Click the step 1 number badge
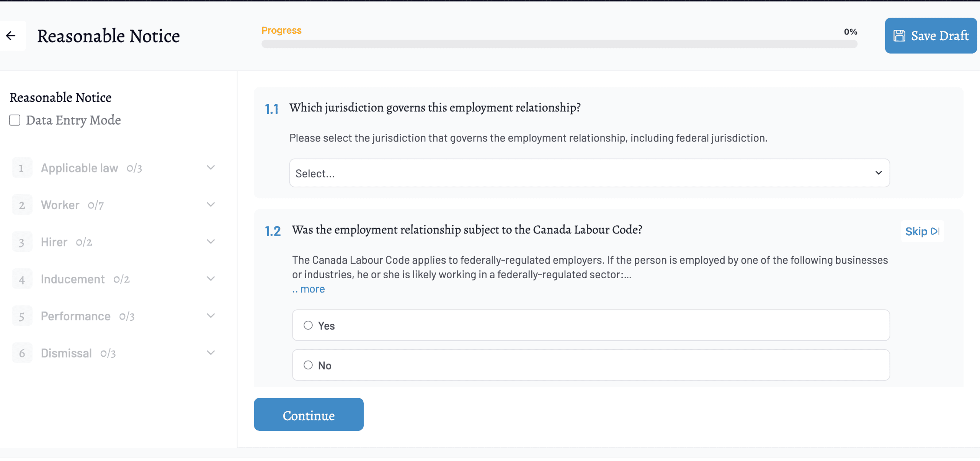This screenshot has width=980, height=461. pos(21,168)
